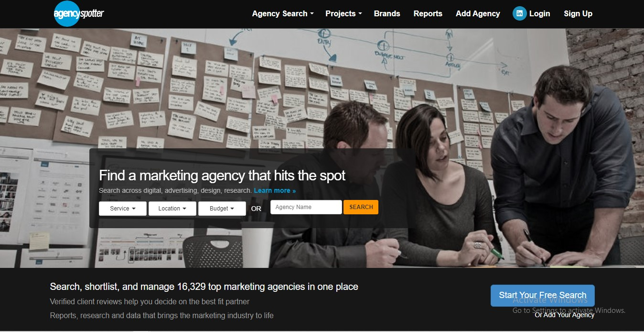Open the Location filter dropdown
The image size is (644, 332).
point(172,209)
